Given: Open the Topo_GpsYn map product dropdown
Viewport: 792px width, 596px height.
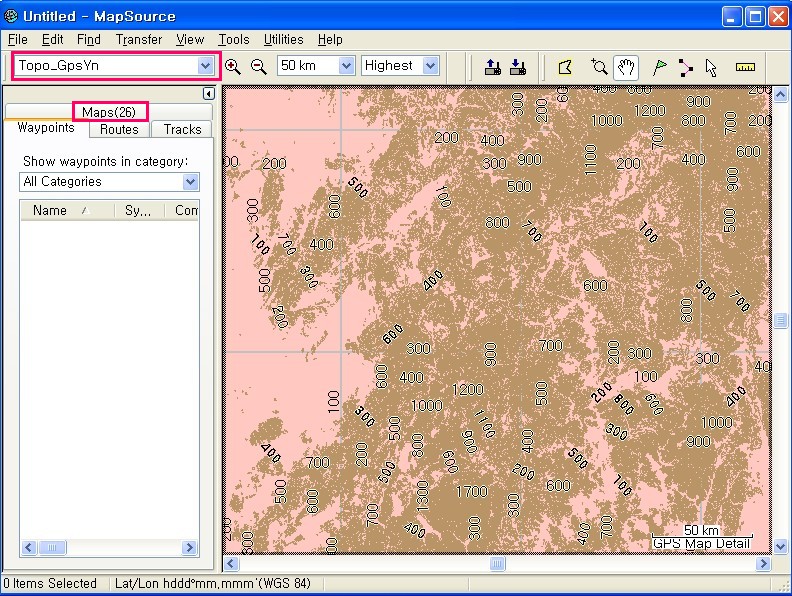Looking at the screenshot, I should (x=205, y=66).
